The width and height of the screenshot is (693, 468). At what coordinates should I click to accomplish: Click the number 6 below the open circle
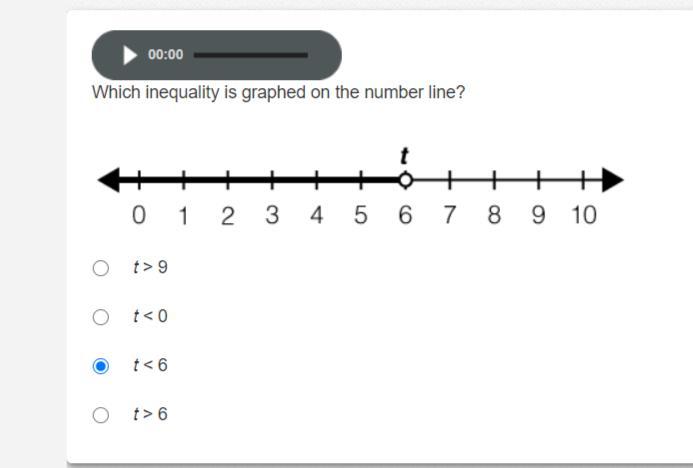(x=405, y=215)
